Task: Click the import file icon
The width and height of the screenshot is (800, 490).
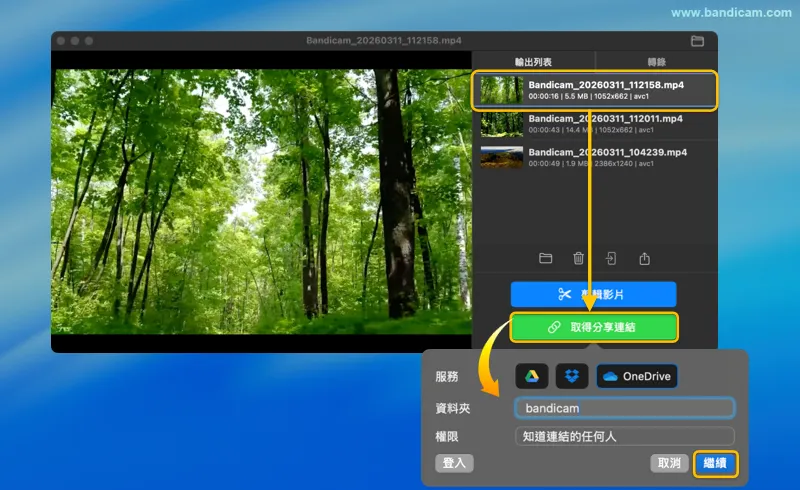Action: (x=611, y=258)
